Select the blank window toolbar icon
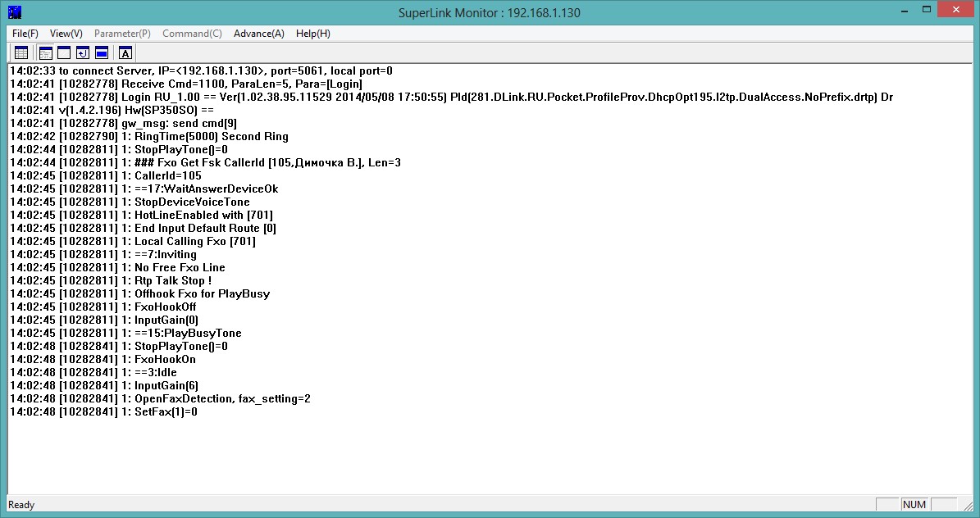The width and height of the screenshot is (980, 518). point(64,53)
